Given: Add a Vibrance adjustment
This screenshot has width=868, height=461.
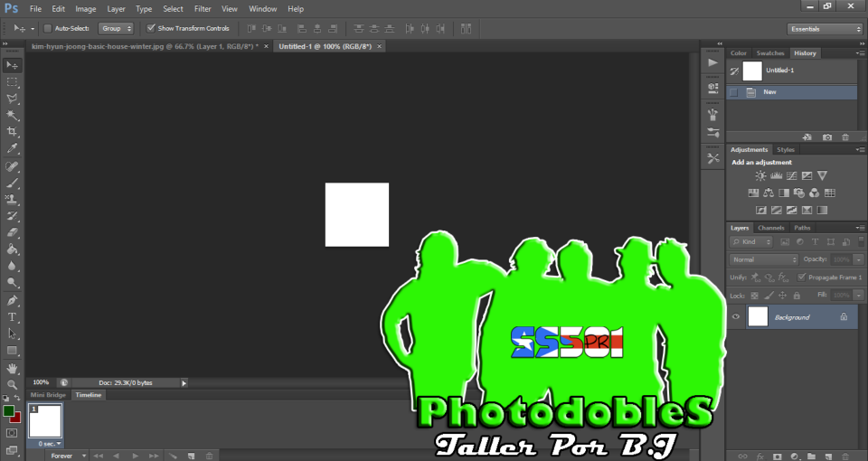Looking at the screenshot, I should (822, 176).
